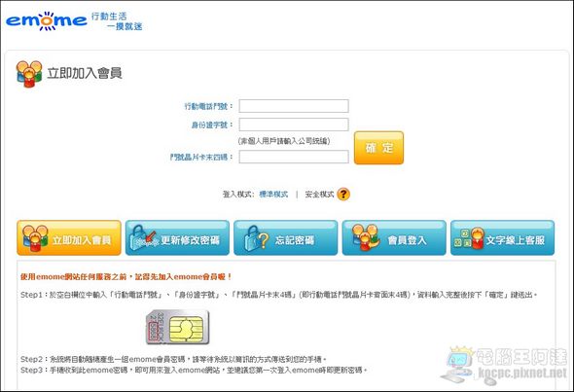Click the 非個人用戶請輸入公司統編 note
This screenshot has width=574, height=392.
(284, 141)
